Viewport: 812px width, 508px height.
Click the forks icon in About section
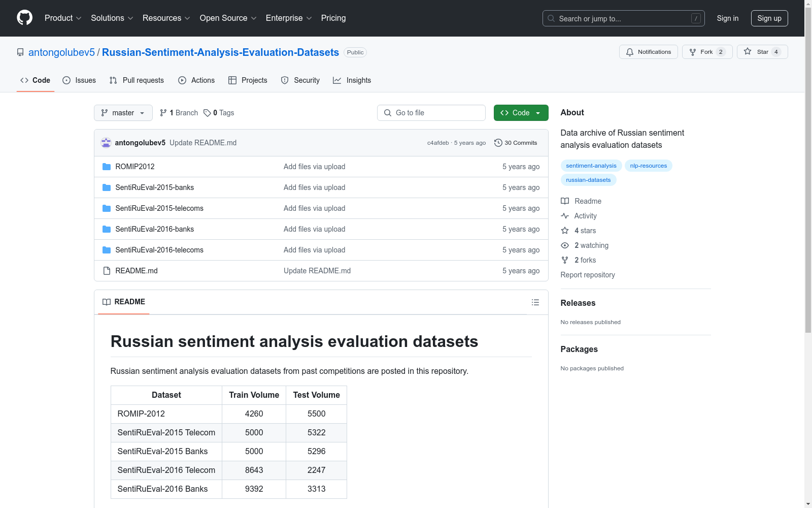pyautogui.click(x=565, y=260)
